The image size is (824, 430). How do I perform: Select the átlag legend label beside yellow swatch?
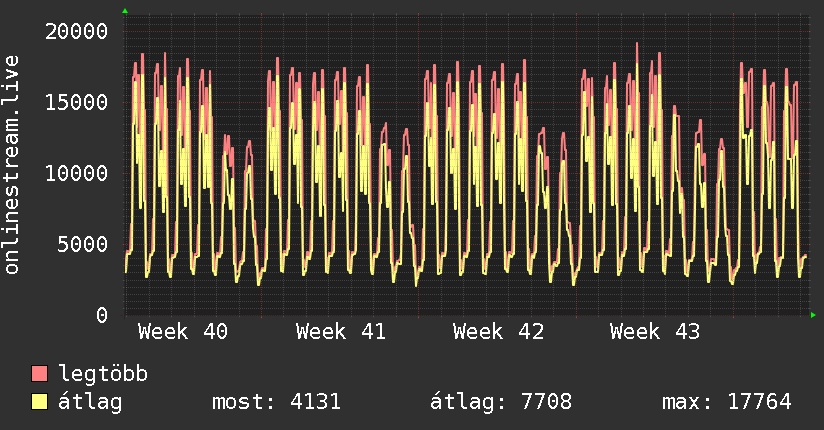90,402
